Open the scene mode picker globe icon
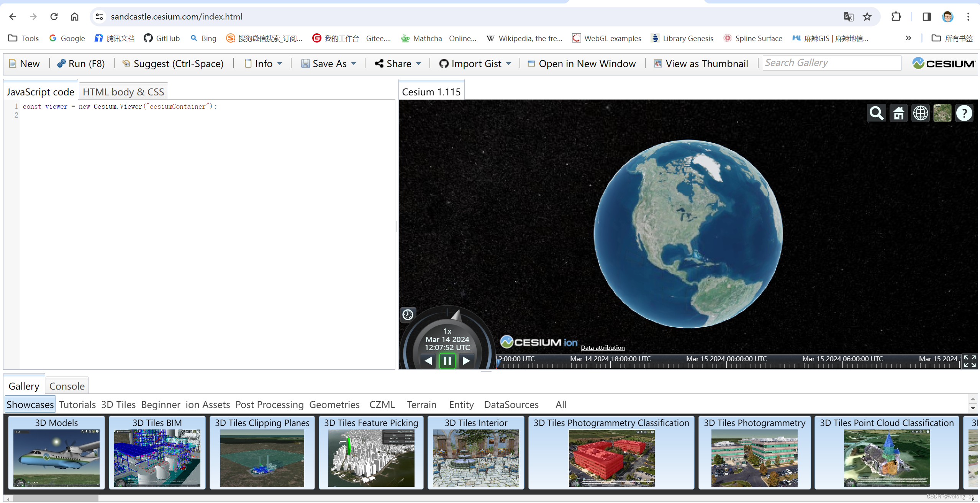Image resolution: width=980 pixels, height=503 pixels. (921, 113)
